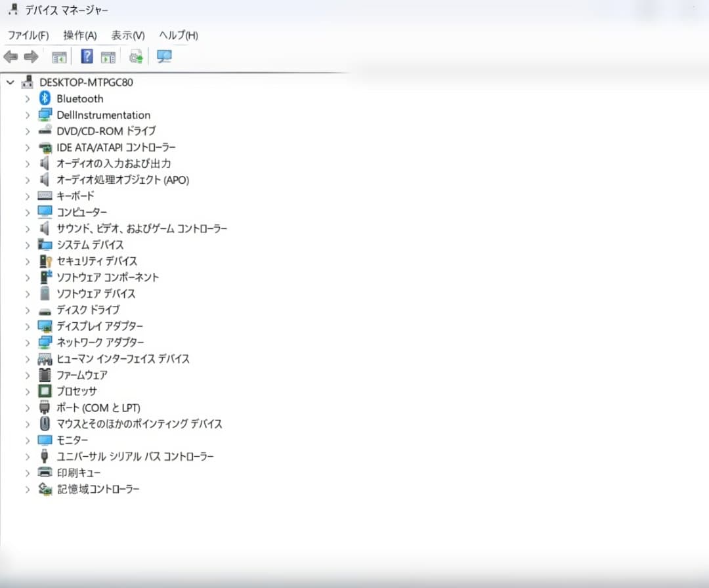Expand the 記憶域コントローラー category
The image size is (709, 588).
(x=28, y=489)
